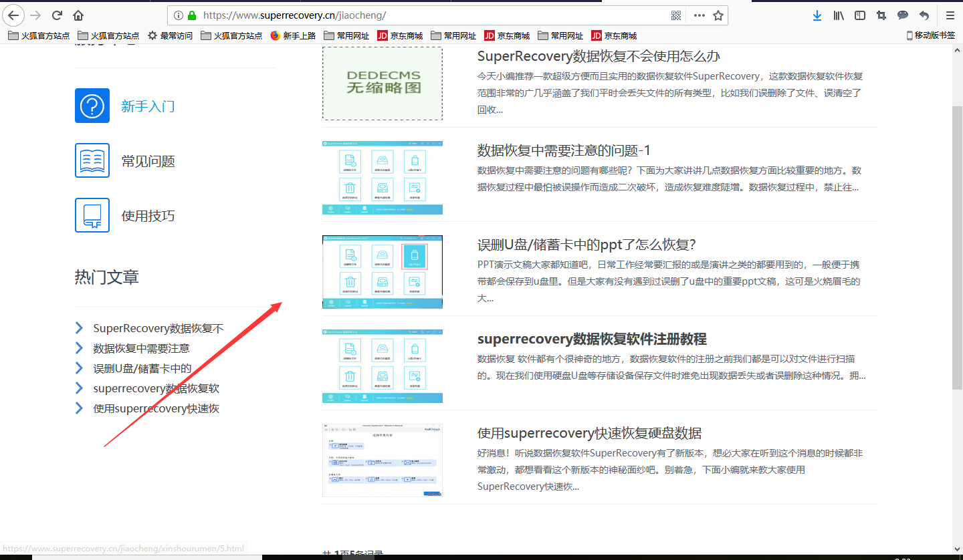Screen dimensions: 963x560
Task: Open article '误删U盘/储蓄卡中的ppt了怎么恢复?'
Action: [587, 245]
